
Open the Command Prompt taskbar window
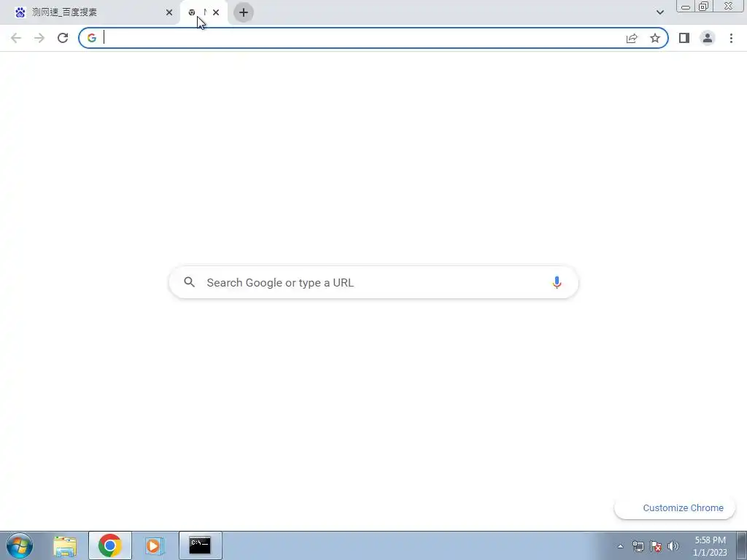200,545
